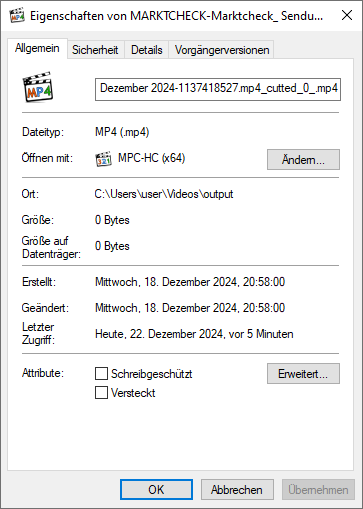Click the file location path text
The height and width of the screenshot is (509, 363).
[164, 194]
